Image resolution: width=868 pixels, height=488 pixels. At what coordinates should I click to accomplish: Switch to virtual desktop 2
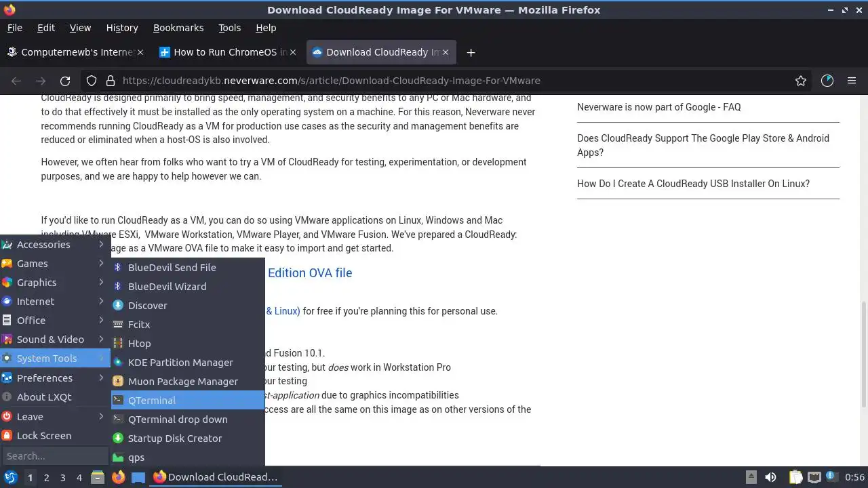(46, 477)
